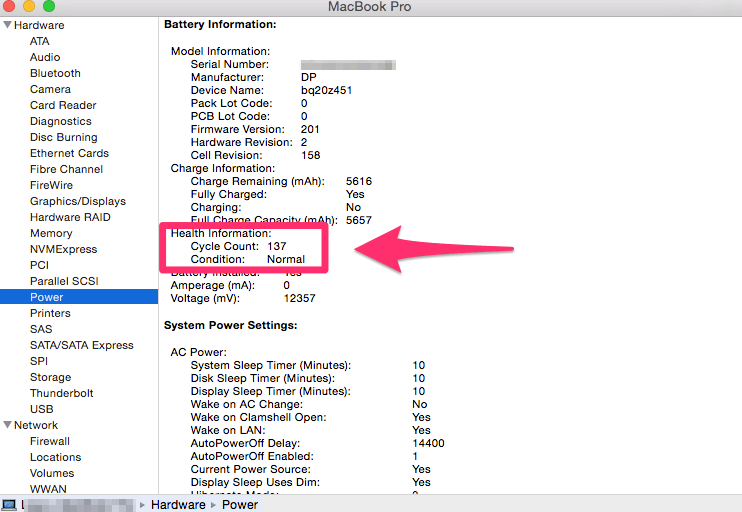Click the MacBook Pro window title
Viewport: 742px width, 512px height.
[370, 7]
